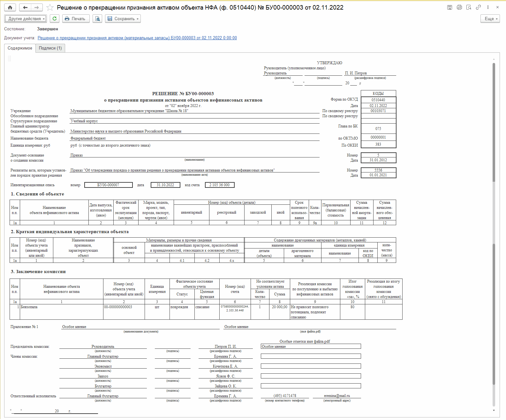Click the approver name П. И. Петров
The width and height of the screenshot is (506, 420).
(356, 73)
